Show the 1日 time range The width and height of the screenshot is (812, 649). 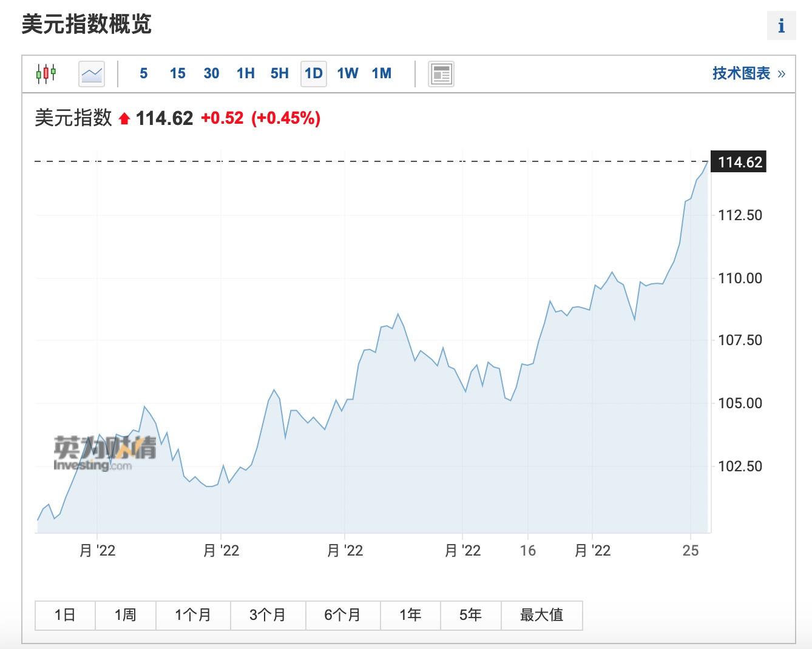click(65, 615)
